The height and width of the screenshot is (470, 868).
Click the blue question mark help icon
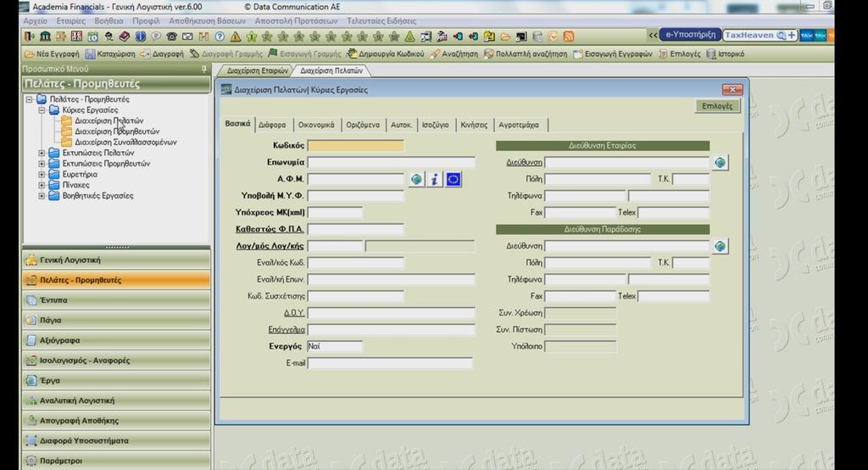tap(220, 36)
